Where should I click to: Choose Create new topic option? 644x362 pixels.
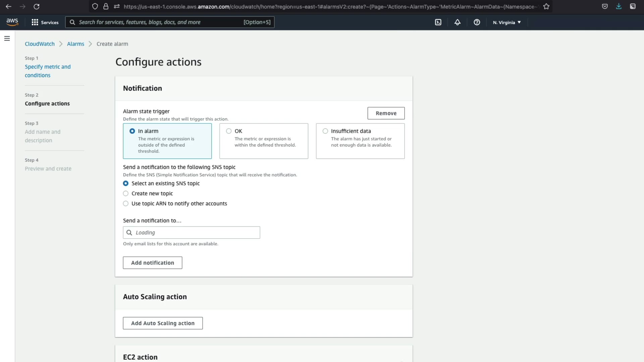pos(126,193)
